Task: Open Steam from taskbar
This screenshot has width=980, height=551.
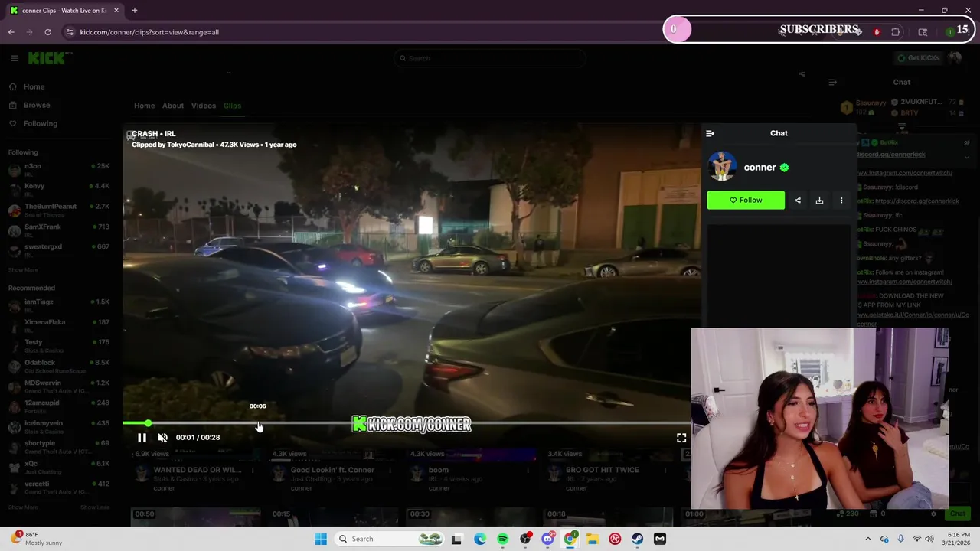Action: (x=637, y=539)
